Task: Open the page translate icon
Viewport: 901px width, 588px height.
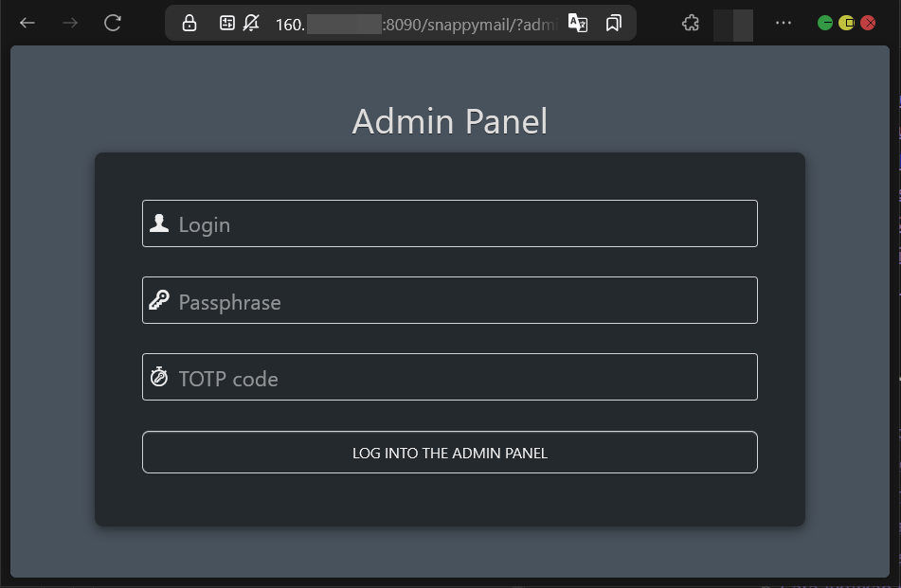Action: (578, 23)
